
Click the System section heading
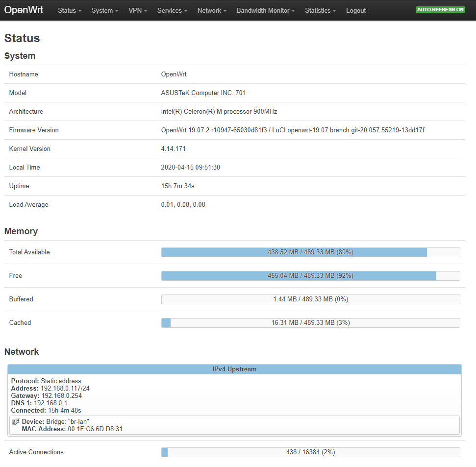[20, 56]
